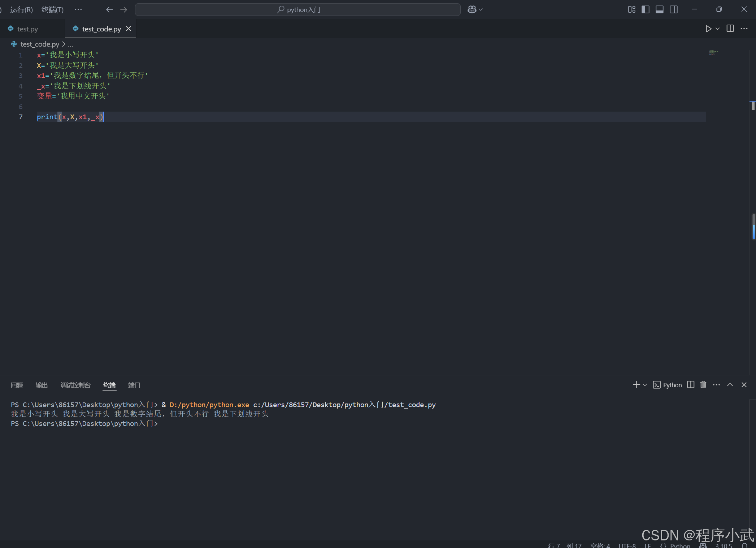This screenshot has width=756, height=548.
Task: Go back with left arrow
Action: 109,10
